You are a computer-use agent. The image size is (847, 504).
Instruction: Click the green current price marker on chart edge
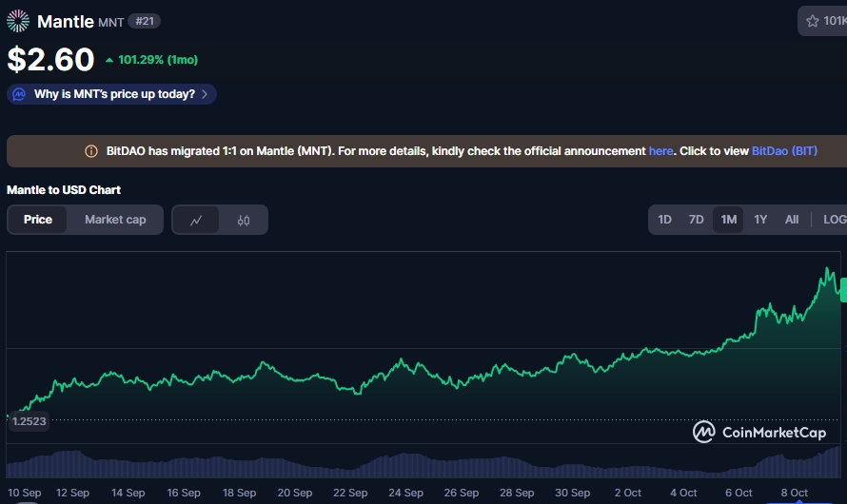844,290
